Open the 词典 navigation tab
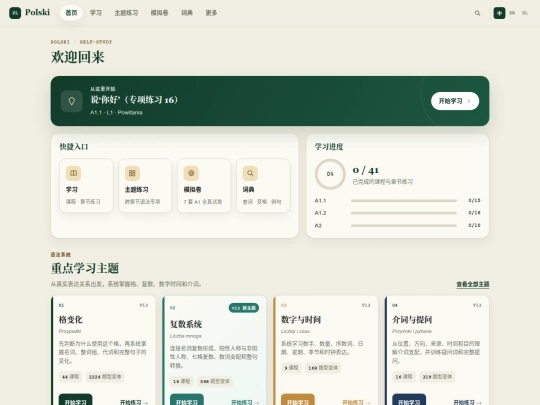540x405 pixels. click(187, 13)
